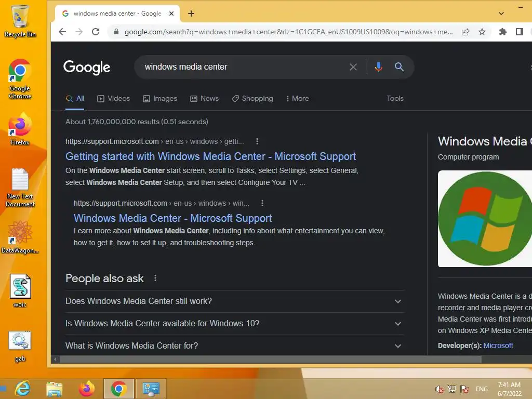Switch to Images results tab
The image size is (532, 399).
[x=160, y=98]
